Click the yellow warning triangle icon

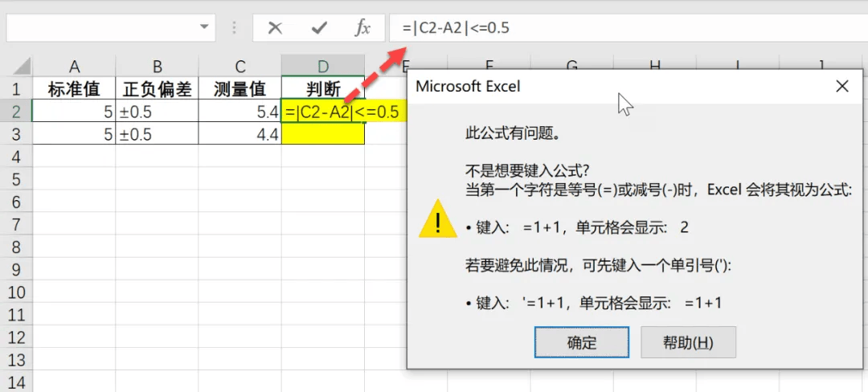(438, 219)
